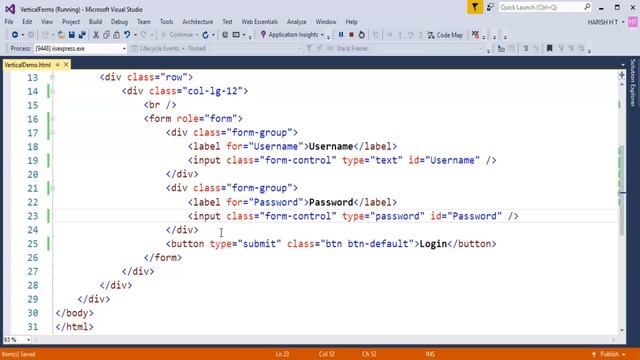Click the Application Insights icon
Image resolution: width=640 pixels, height=360 pixels.
pyautogui.click(x=263, y=35)
